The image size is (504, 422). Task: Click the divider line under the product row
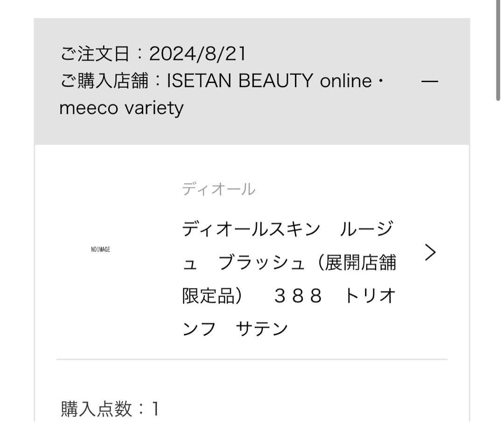[x=252, y=359]
